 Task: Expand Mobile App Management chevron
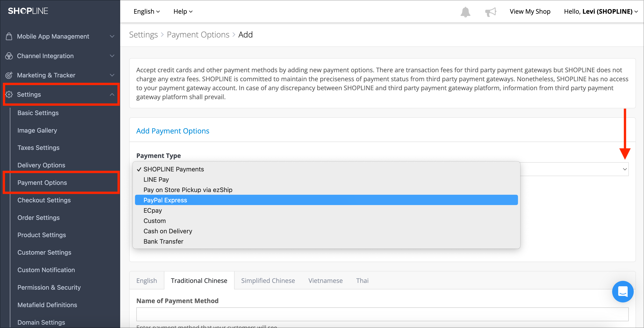click(112, 36)
